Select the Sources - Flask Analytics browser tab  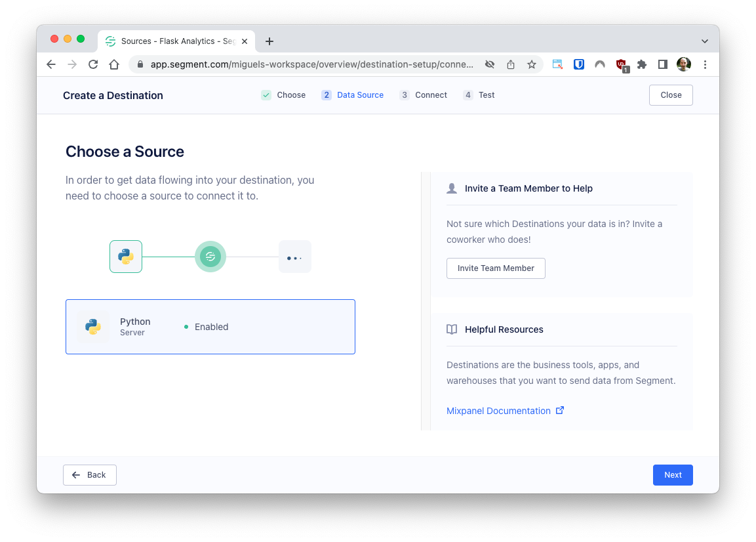[x=176, y=41]
